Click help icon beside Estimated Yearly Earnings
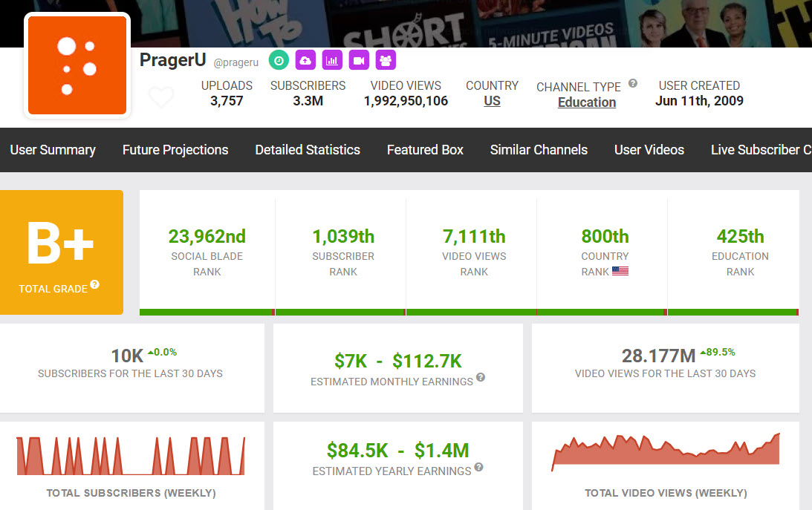Image resolution: width=812 pixels, height=510 pixels. tap(478, 468)
